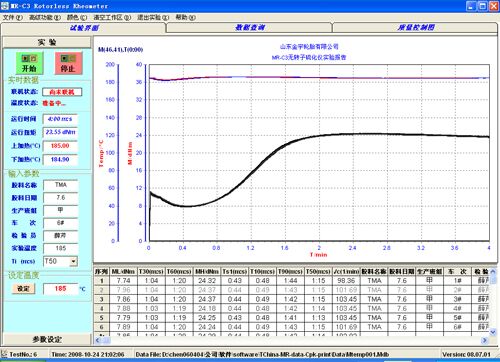Viewport: 500px width, 362px height.
Task: Click the green 开始 start button
Action: 29,63
